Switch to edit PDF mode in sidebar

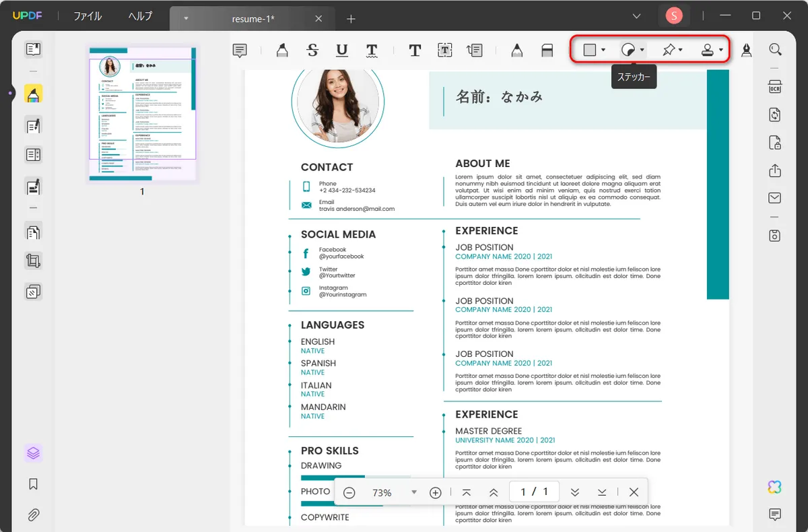[x=33, y=125]
